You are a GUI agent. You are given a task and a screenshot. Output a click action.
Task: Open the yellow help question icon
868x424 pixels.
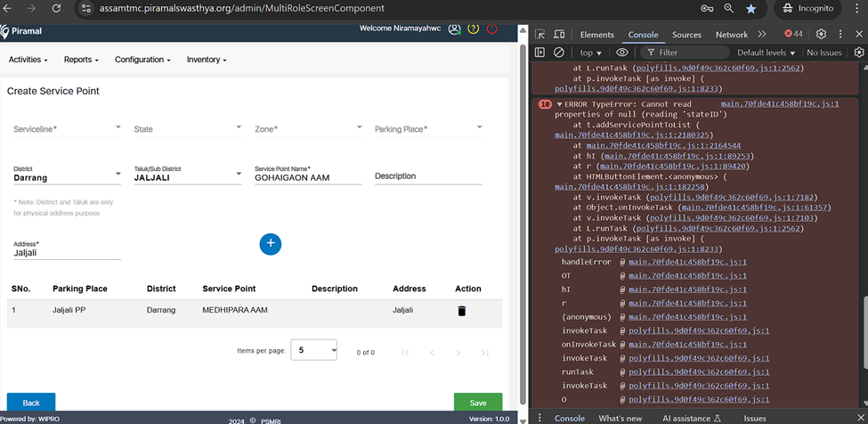[x=473, y=29]
